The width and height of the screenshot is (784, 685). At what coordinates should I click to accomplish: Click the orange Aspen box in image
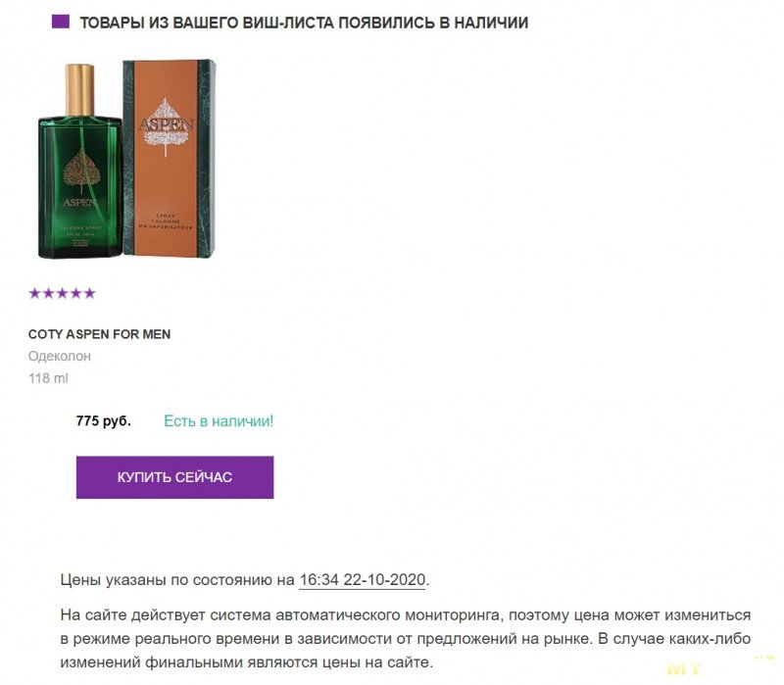170,159
